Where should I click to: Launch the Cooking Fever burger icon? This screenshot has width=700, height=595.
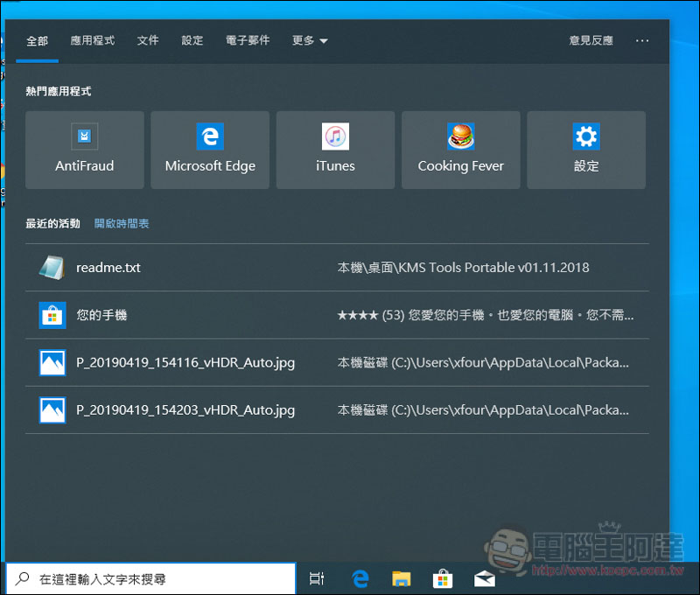[x=461, y=136]
